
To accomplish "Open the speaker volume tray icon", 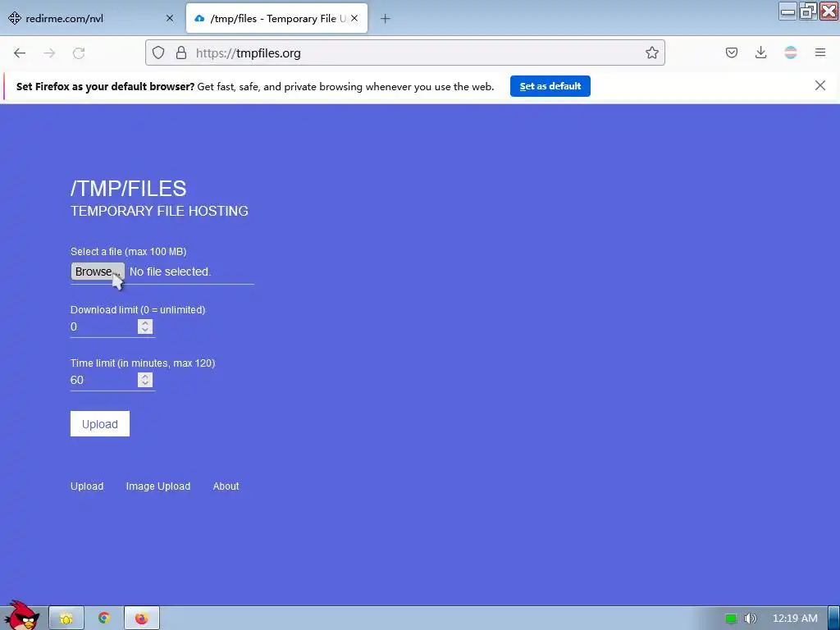I will [x=751, y=619].
